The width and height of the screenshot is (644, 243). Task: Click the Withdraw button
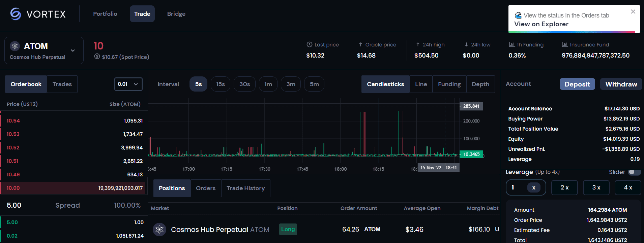[x=621, y=84]
